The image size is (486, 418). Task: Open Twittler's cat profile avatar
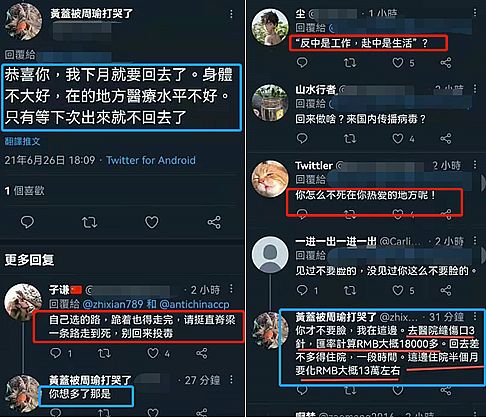270,179
